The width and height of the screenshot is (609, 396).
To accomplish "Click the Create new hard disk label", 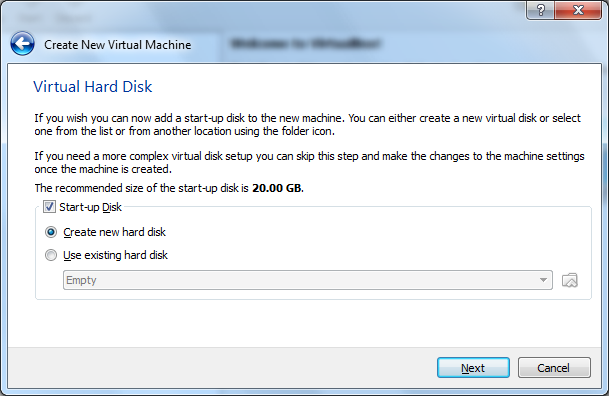I will point(115,232).
